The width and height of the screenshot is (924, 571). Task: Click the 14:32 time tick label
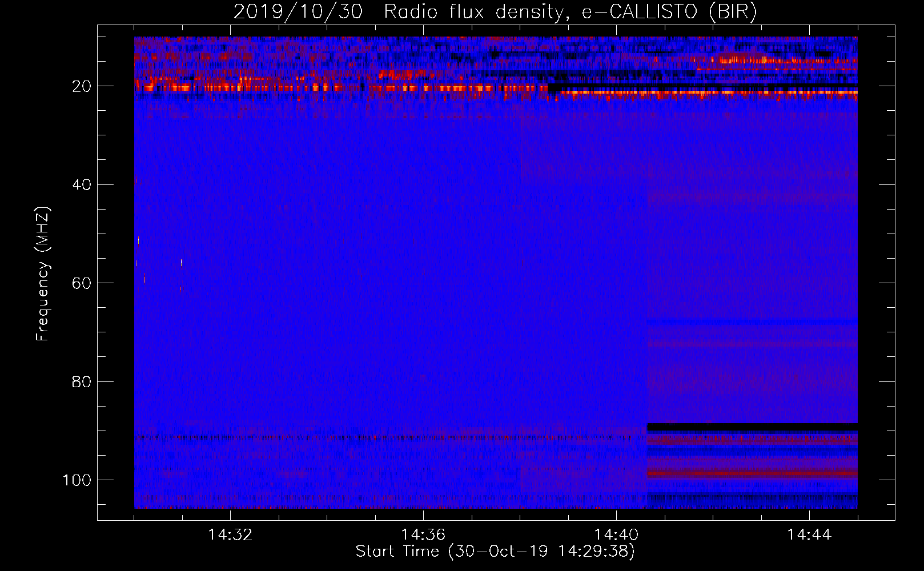coord(230,535)
